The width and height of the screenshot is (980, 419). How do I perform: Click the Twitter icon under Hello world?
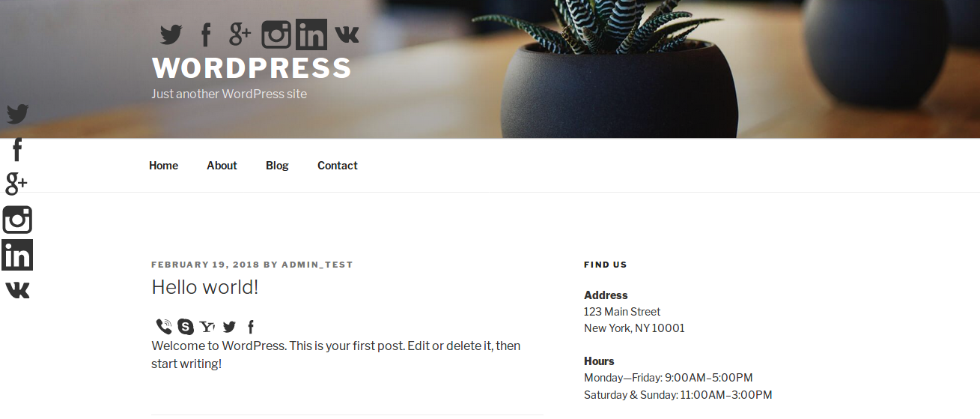tap(229, 327)
